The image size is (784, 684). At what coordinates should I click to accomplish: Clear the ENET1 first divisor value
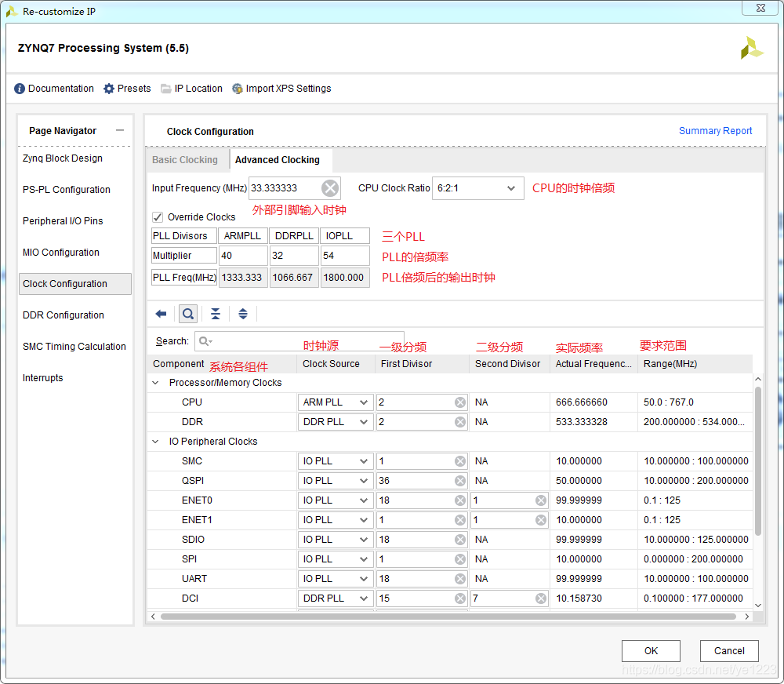point(460,520)
